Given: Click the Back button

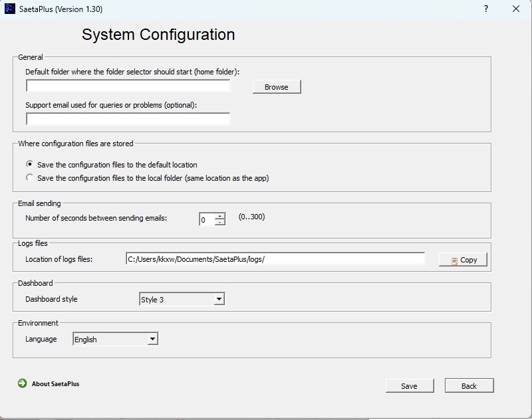Looking at the screenshot, I should click(x=469, y=386).
